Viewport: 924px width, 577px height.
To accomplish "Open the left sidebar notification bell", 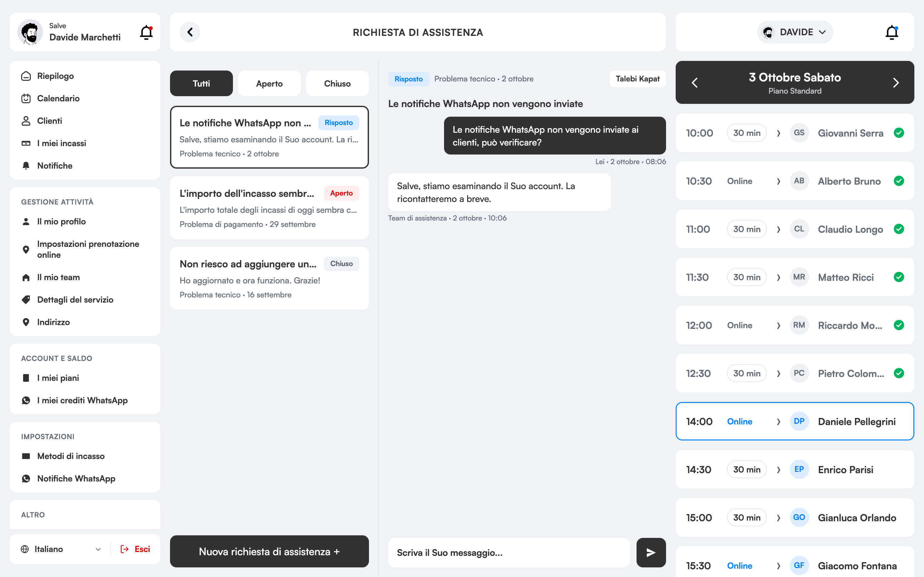I will coord(146,32).
